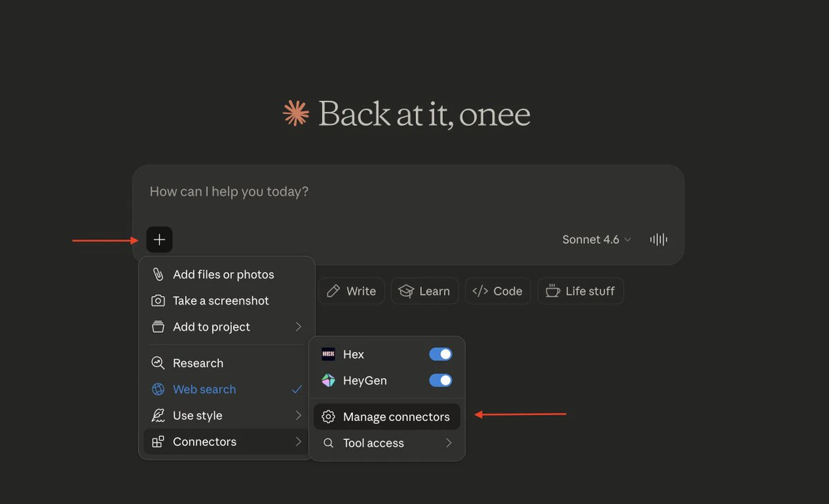Open the Use style menu entry
This screenshot has width=829, height=504.
tap(227, 416)
